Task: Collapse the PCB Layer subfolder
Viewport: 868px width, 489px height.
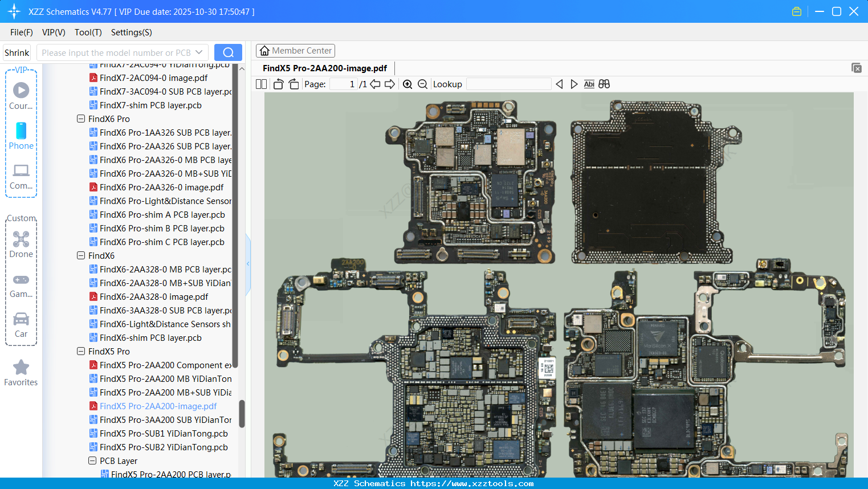Action: point(92,461)
